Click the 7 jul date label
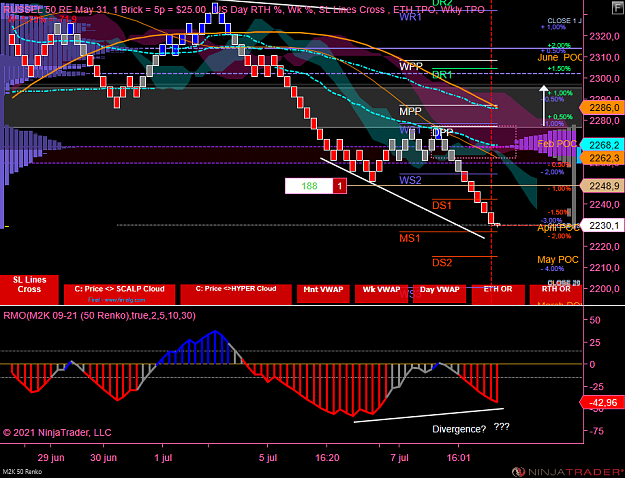625x478 pixels. [400, 458]
